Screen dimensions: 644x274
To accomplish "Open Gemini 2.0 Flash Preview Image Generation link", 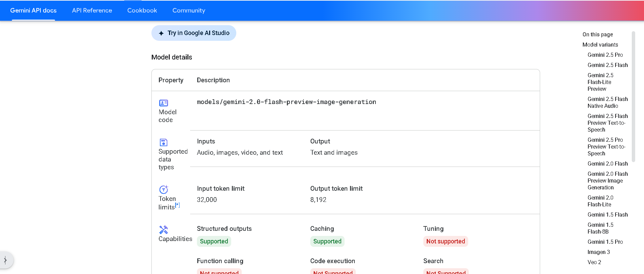I will 608,181.
